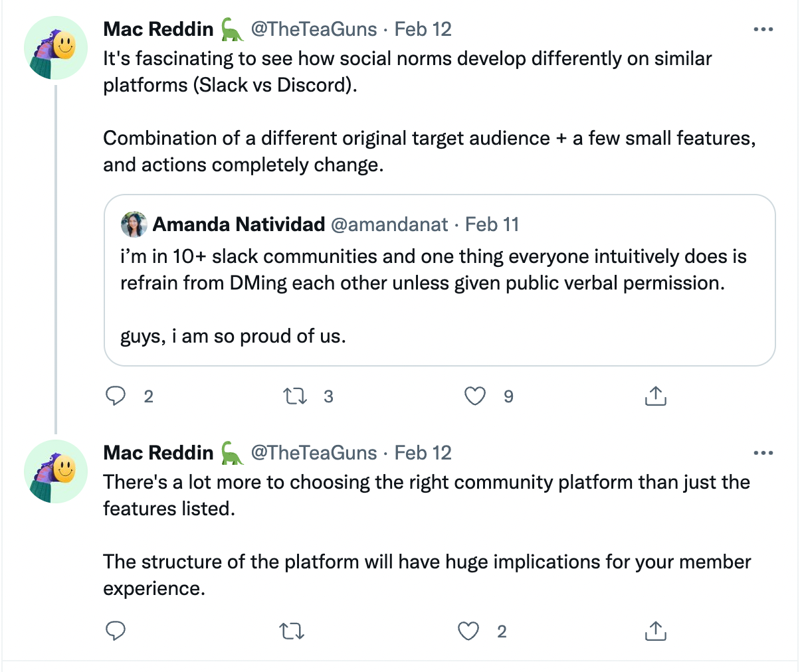Click the Feb 11 date in quoted tweet

(x=492, y=224)
